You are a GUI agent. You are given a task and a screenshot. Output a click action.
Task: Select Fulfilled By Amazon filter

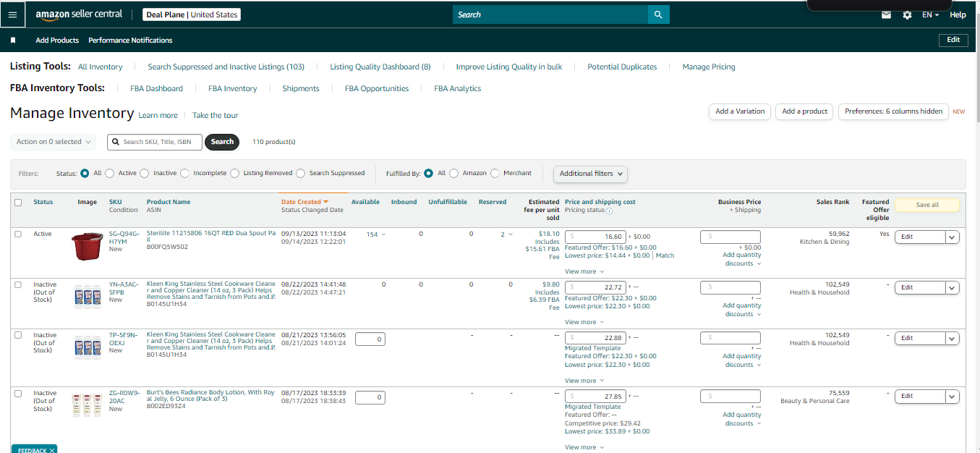(x=454, y=173)
